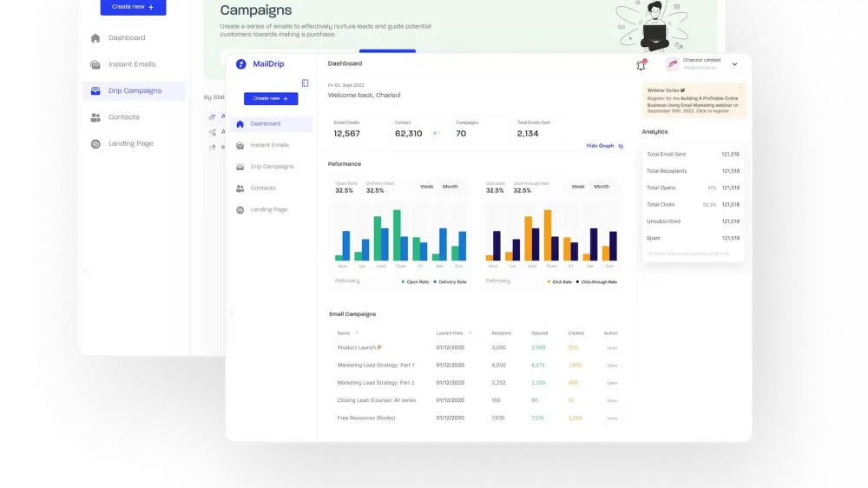Click opened count 6,515
The width and height of the screenshot is (868, 488).
point(537,366)
